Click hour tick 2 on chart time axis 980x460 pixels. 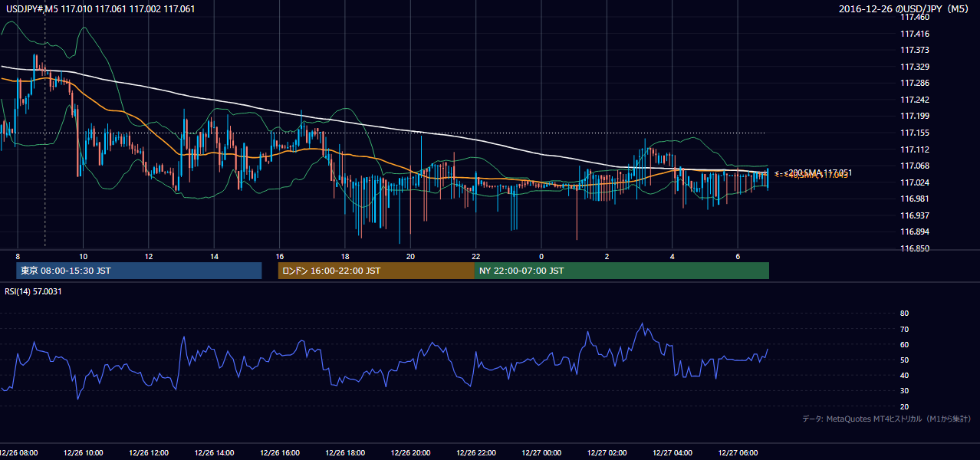click(x=607, y=256)
